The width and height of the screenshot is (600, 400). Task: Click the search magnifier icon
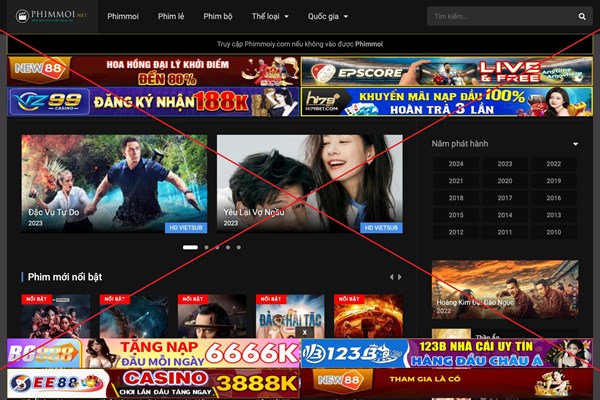[x=582, y=16]
